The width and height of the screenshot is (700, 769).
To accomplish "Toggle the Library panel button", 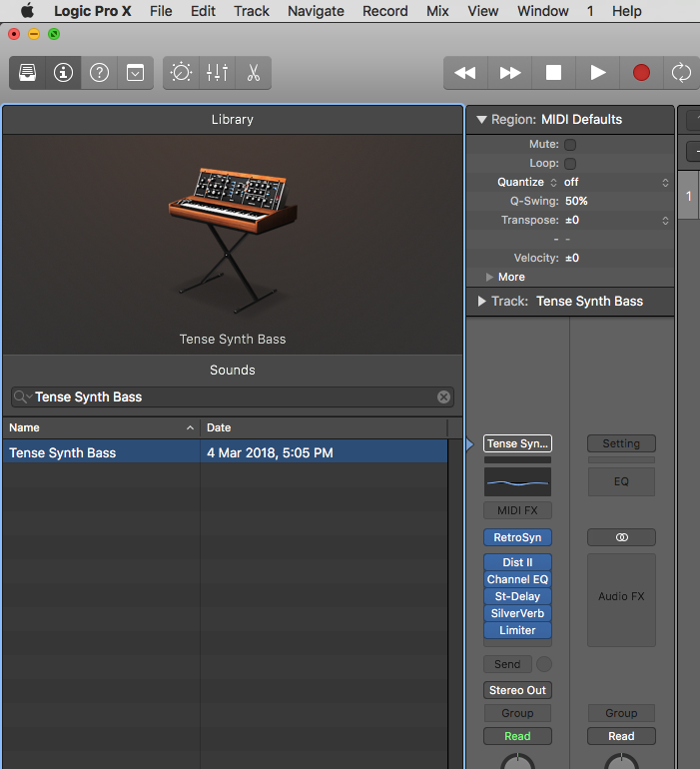I will click(28, 73).
